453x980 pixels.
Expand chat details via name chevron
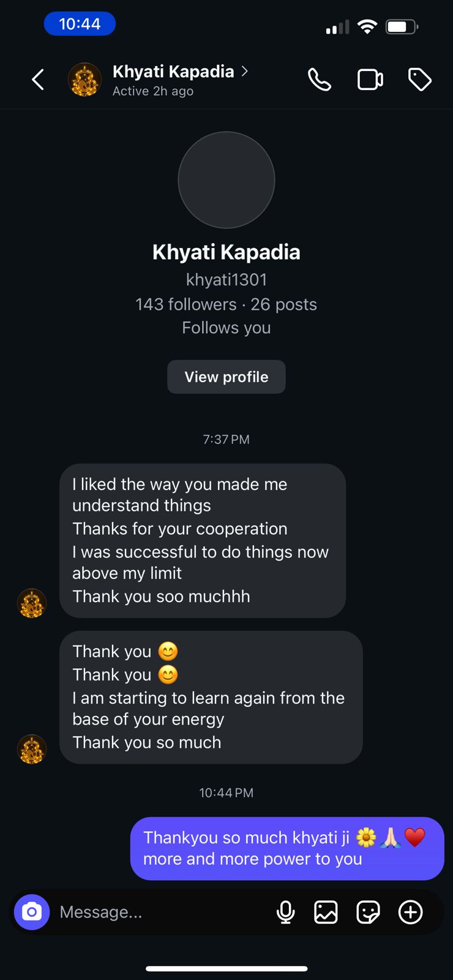pos(245,71)
